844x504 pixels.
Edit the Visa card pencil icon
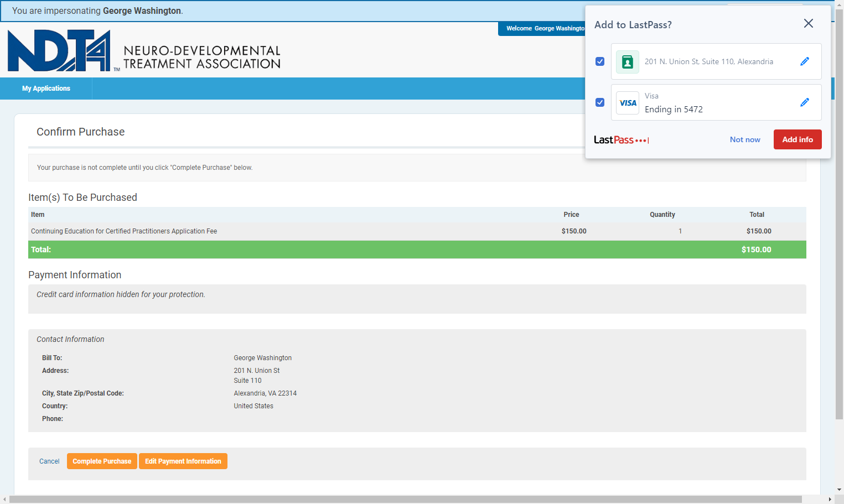pyautogui.click(x=805, y=102)
